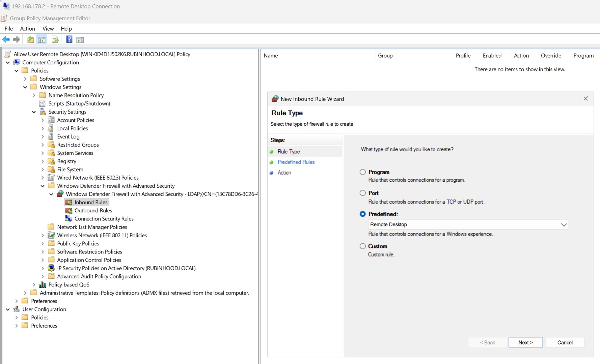
Task: Click the IP Security Policies icon
Action: [51, 268]
